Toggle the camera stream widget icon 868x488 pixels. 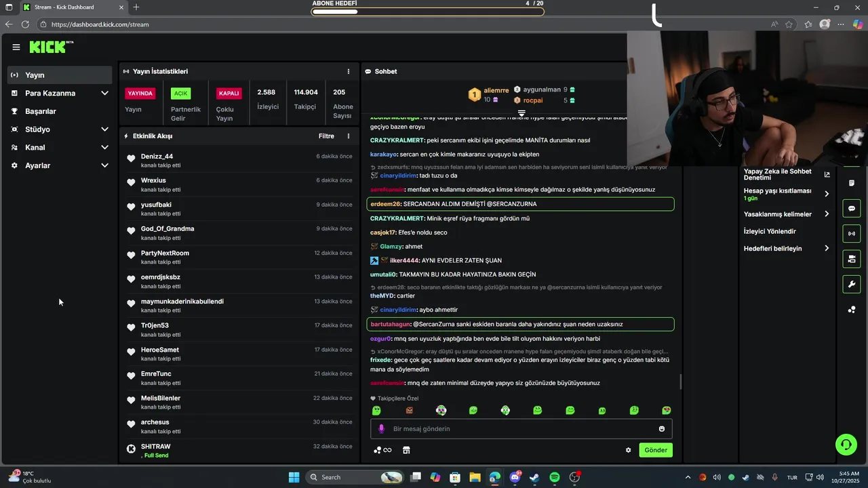pos(852,259)
